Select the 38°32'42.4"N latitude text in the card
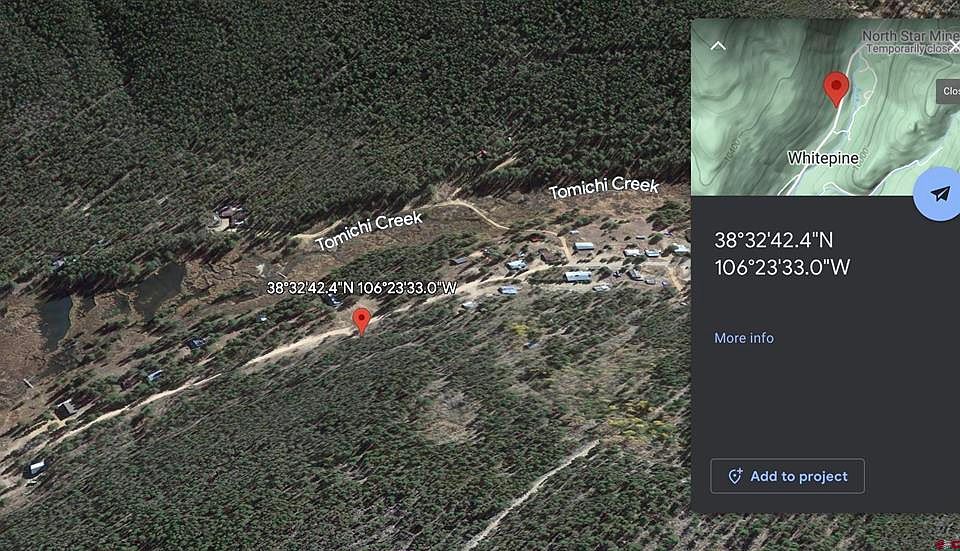960x551 pixels. pos(774,240)
